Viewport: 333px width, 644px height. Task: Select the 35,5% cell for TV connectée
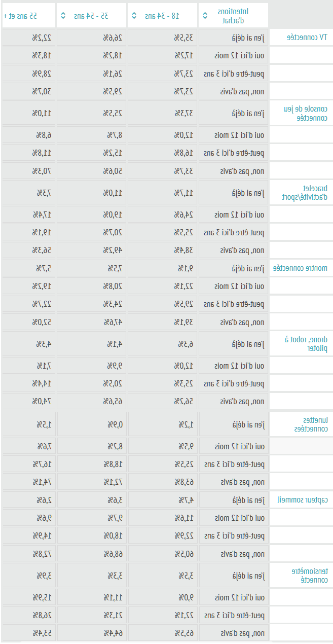coord(163,38)
